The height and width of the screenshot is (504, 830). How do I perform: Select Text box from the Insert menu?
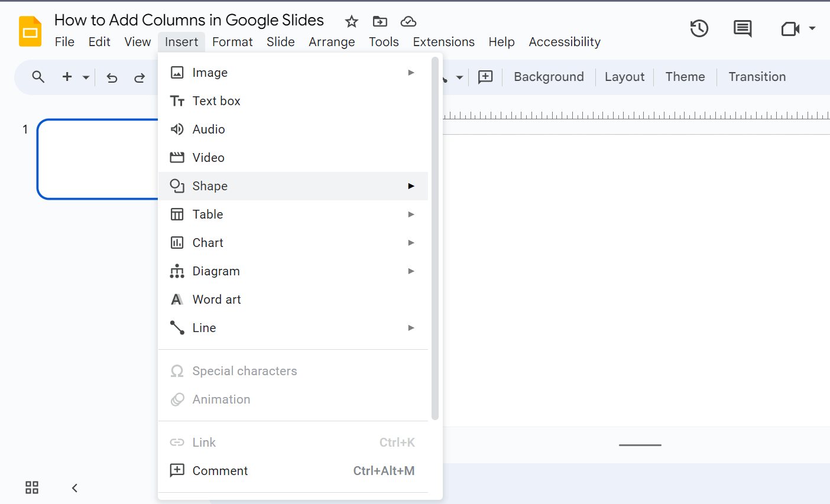pos(216,100)
